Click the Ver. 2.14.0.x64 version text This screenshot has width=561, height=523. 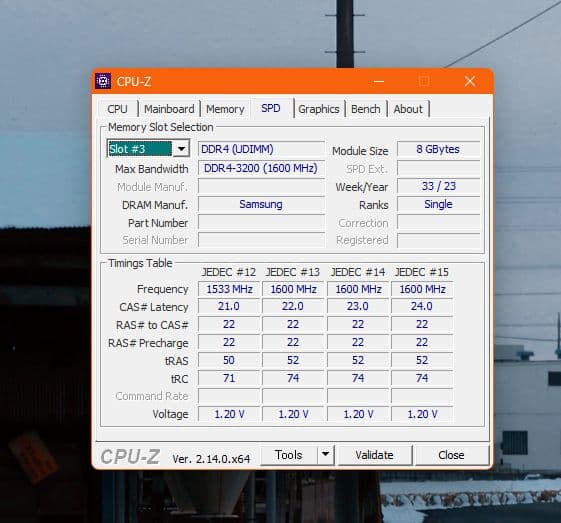(211, 459)
